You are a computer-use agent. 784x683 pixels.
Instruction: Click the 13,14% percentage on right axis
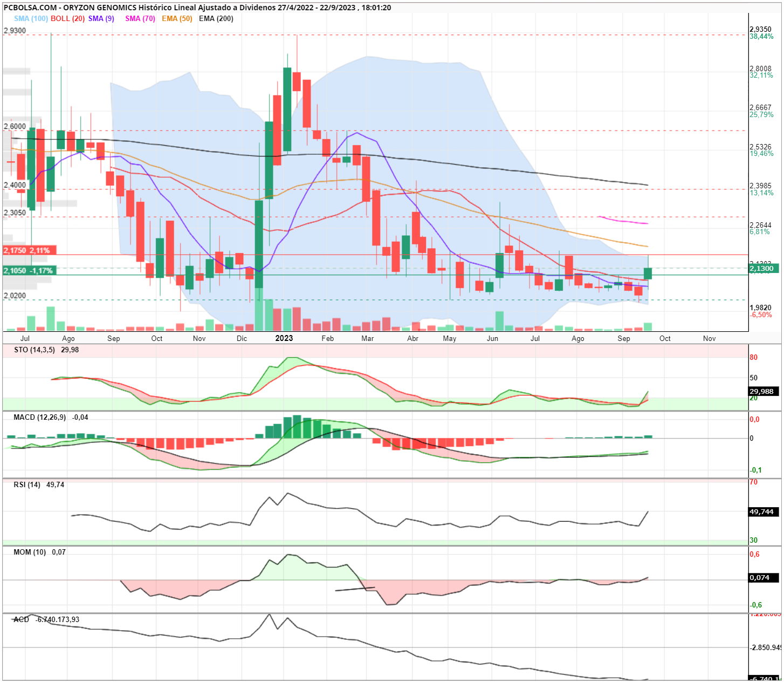(761, 193)
